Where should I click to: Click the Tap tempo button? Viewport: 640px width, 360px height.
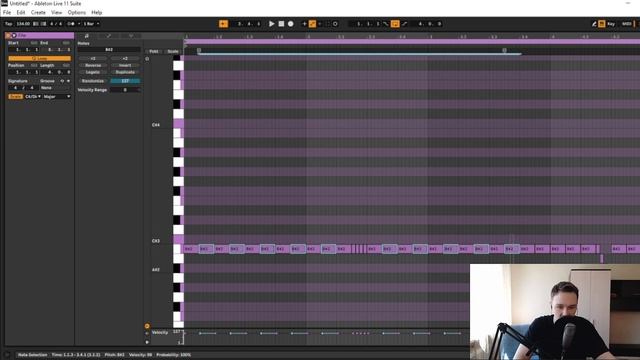point(9,24)
